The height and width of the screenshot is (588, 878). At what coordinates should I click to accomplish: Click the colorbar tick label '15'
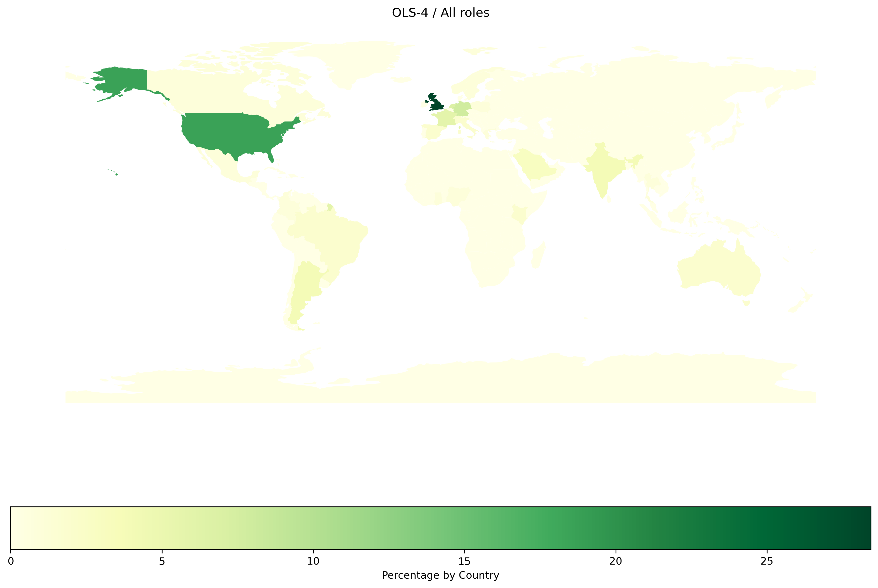pyautogui.click(x=464, y=561)
